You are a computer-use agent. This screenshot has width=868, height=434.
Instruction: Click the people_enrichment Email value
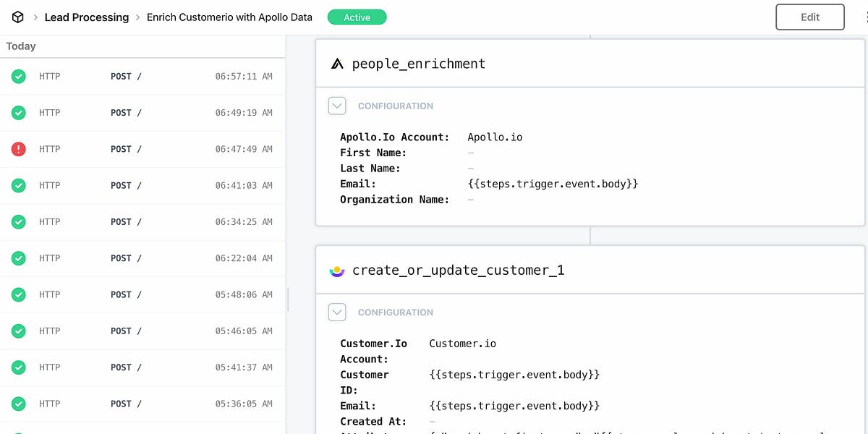[553, 184]
